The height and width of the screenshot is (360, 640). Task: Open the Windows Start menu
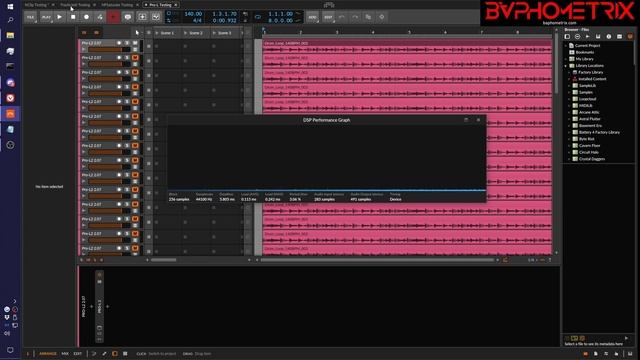click(10, 7)
